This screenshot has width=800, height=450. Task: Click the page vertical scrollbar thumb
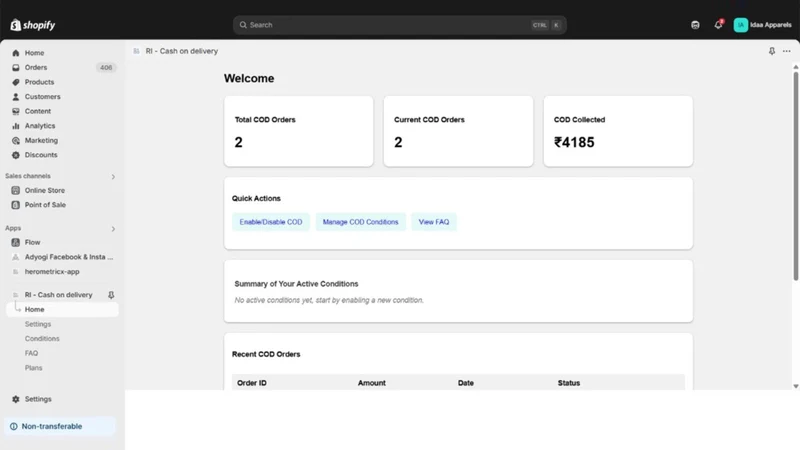[795, 176]
